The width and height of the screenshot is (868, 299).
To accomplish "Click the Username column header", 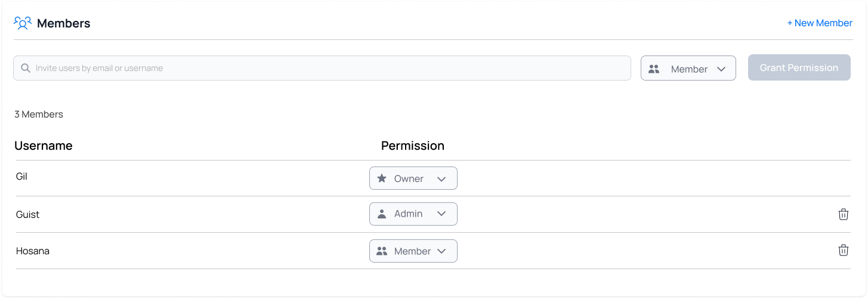I will [x=44, y=146].
